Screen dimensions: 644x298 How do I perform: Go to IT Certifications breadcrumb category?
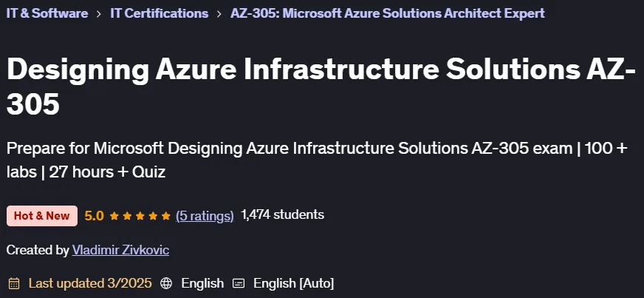(160, 13)
